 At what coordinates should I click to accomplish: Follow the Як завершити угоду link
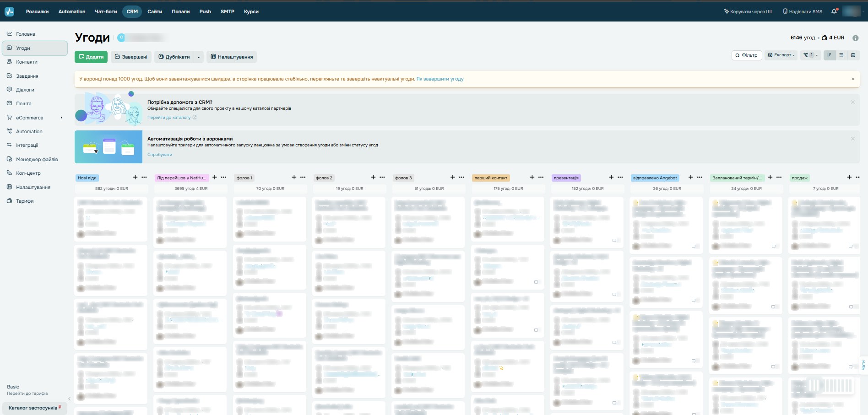click(440, 79)
